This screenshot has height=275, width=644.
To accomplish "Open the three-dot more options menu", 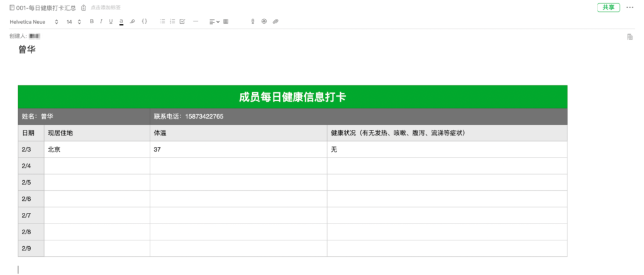I will (630, 8).
